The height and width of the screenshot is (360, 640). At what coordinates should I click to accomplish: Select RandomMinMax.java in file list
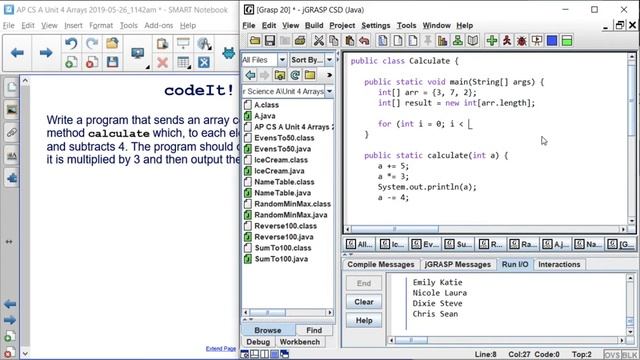[291, 215]
